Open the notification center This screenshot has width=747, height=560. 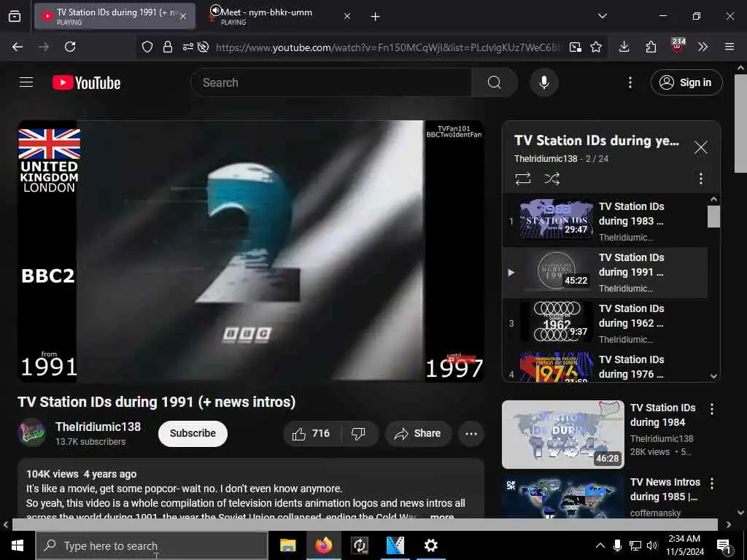click(x=724, y=546)
